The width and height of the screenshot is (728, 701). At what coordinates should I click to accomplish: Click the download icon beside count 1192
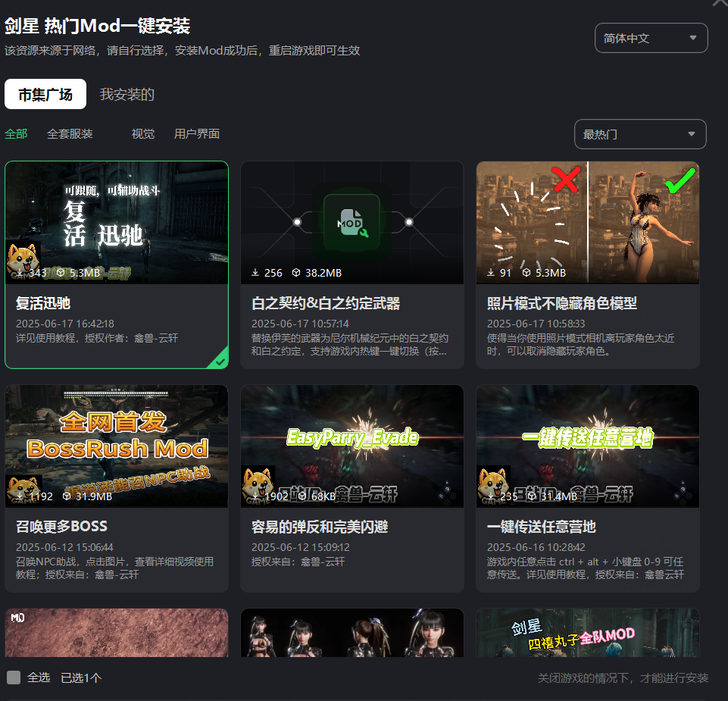(x=20, y=496)
